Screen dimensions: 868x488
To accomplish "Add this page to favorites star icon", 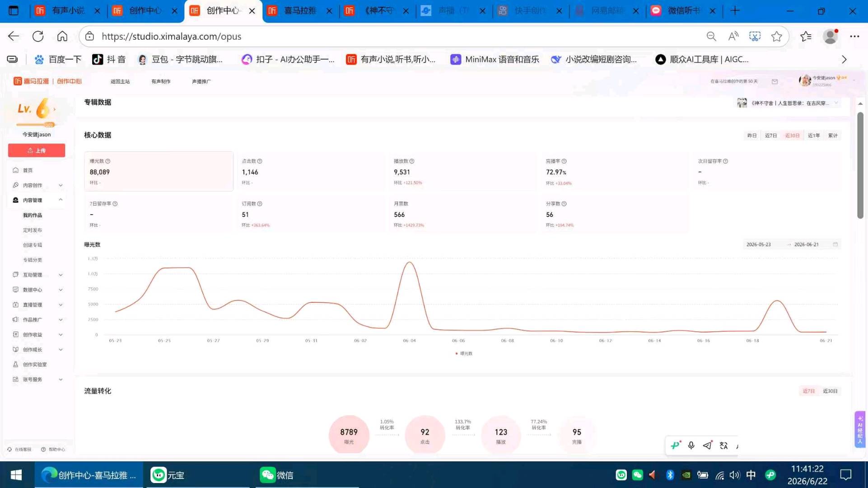I will (x=776, y=36).
